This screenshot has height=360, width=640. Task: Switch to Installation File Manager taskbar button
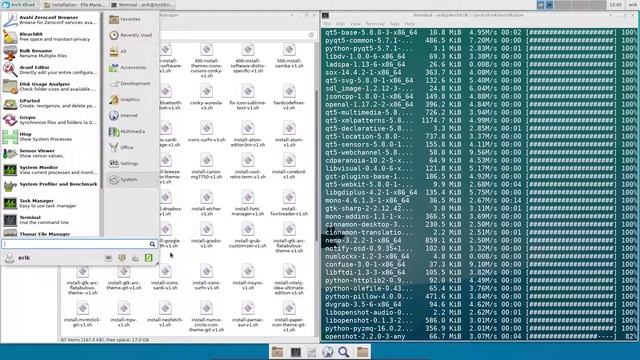click(x=74, y=5)
